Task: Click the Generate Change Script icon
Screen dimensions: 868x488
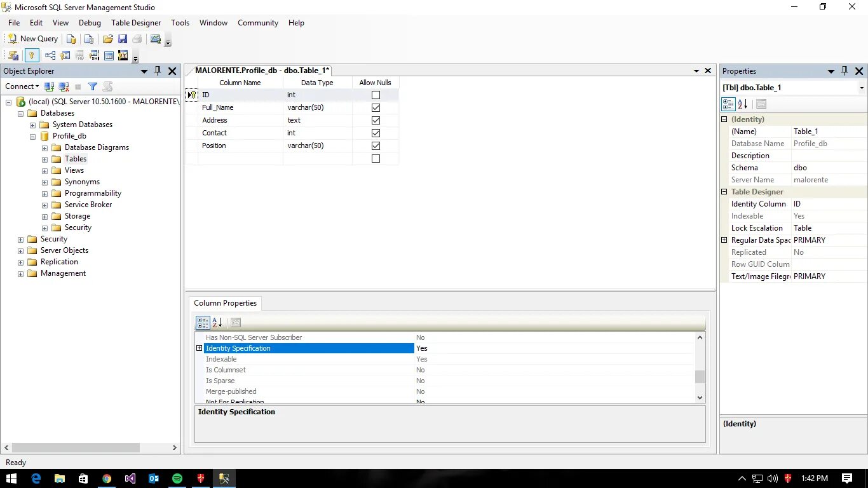Action: (x=13, y=55)
